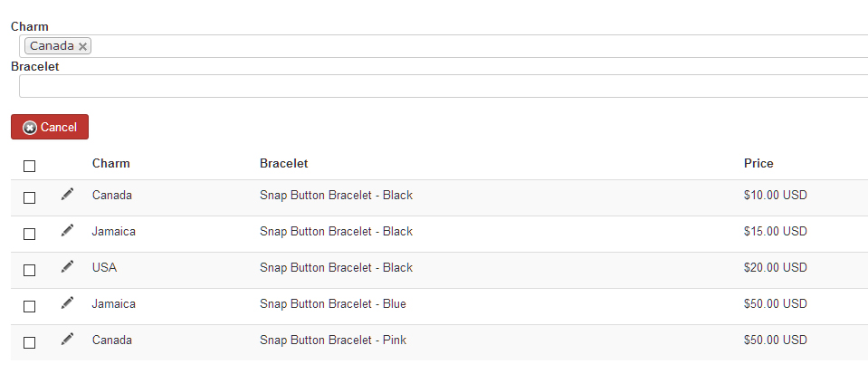Edit the Jamaica Black bracelet row
The height and width of the screenshot is (374, 868).
(67, 230)
